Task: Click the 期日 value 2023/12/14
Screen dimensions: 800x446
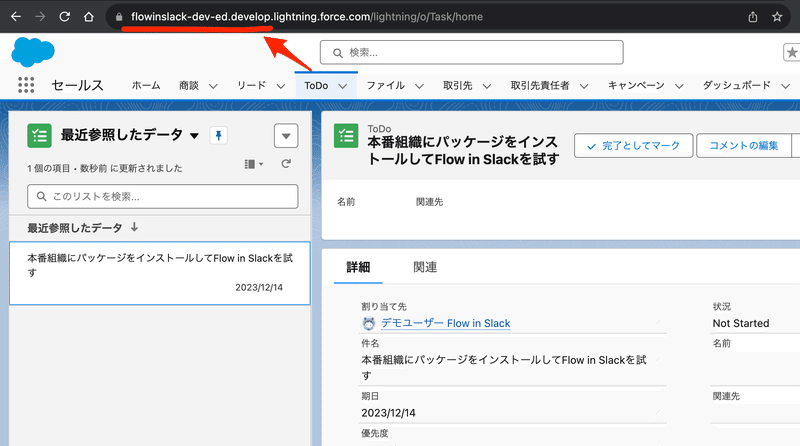Action: pos(388,413)
